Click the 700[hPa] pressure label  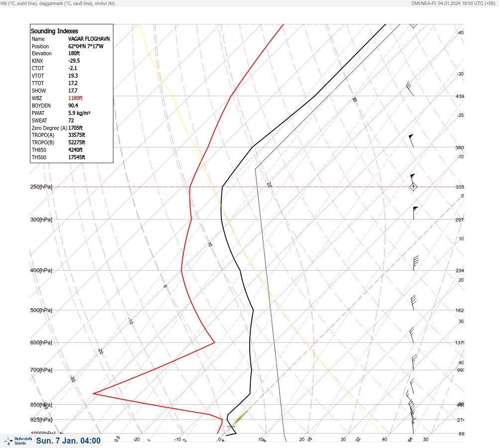[41, 370]
